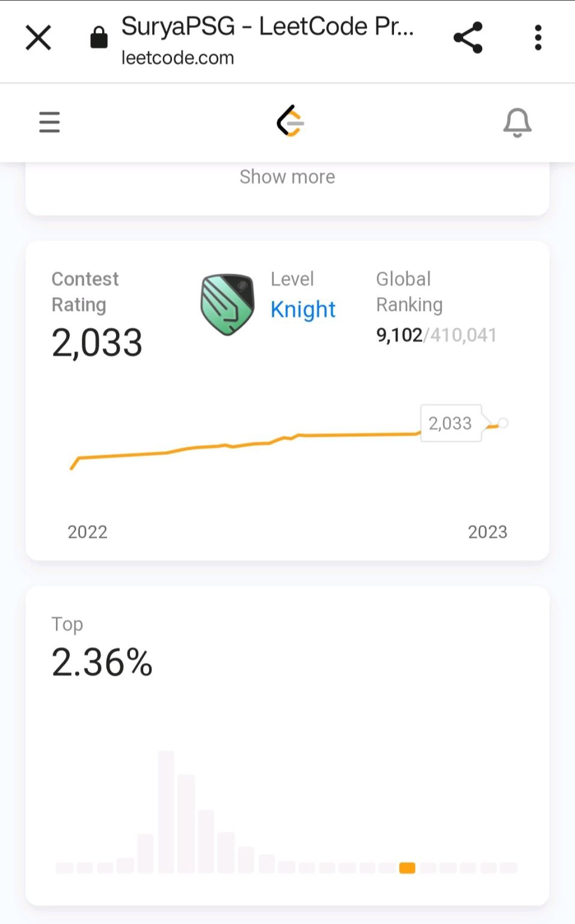Image resolution: width=575 pixels, height=924 pixels.
Task: Tap the Global Ranking 9,102 value
Action: coord(399,335)
